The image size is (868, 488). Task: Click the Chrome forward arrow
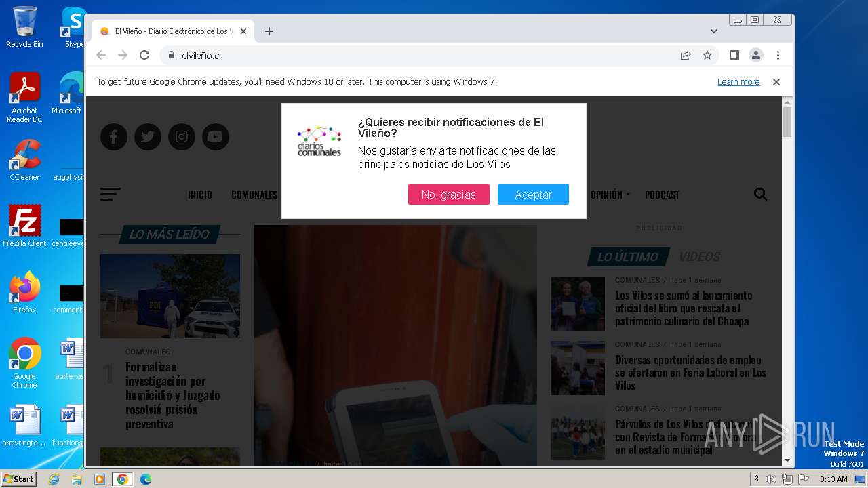coord(123,55)
